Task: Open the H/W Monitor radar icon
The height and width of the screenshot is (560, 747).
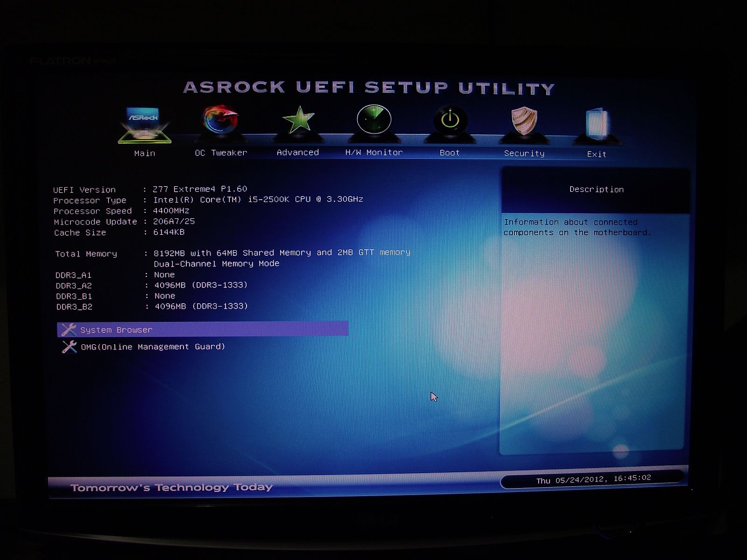Action: [374, 119]
